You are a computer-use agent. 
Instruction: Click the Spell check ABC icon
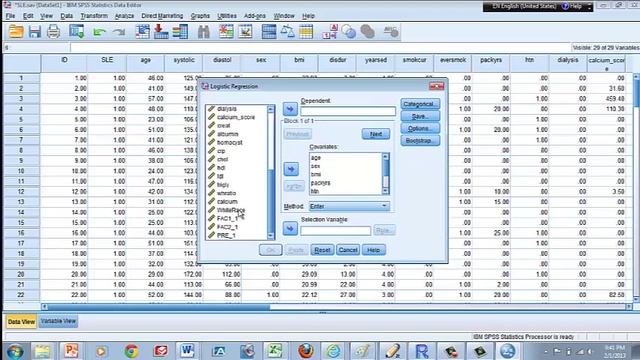tap(391, 31)
